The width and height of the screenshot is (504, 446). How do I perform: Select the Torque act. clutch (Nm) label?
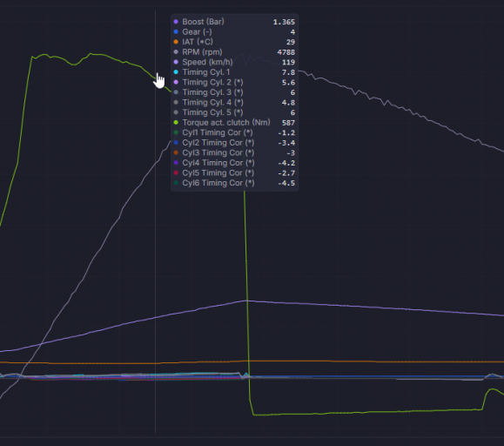[226, 123]
